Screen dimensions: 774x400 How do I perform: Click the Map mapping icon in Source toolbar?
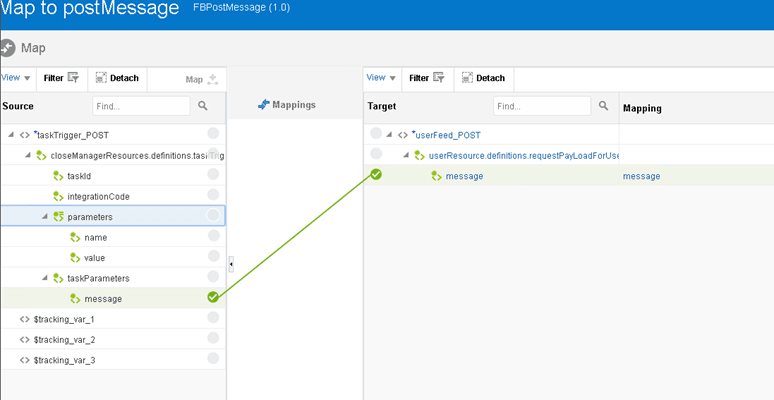click(x=213, y=80)
